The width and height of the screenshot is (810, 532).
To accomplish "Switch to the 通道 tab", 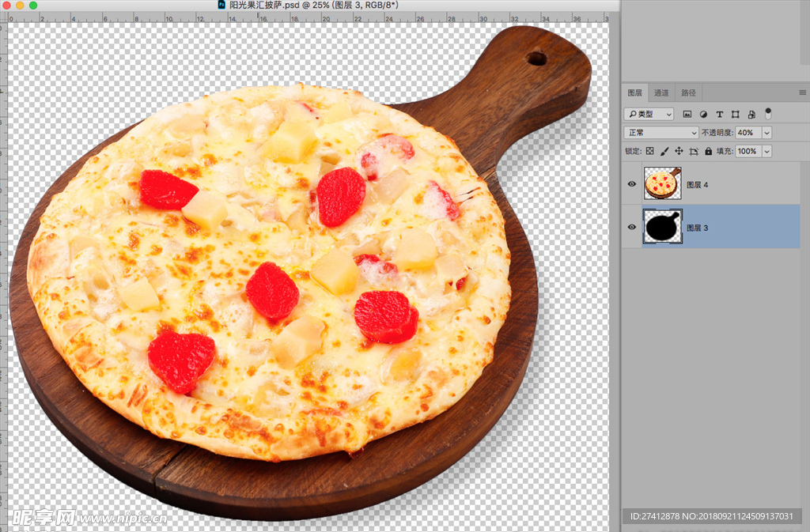I will click(660, 93).
